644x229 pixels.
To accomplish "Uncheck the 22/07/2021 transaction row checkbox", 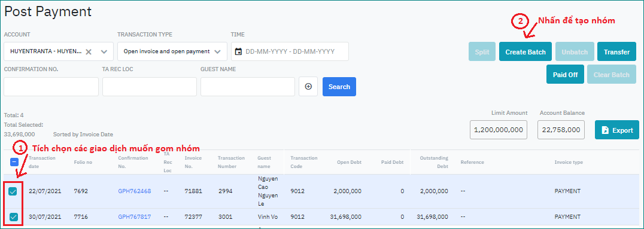I will click(13, 191).
